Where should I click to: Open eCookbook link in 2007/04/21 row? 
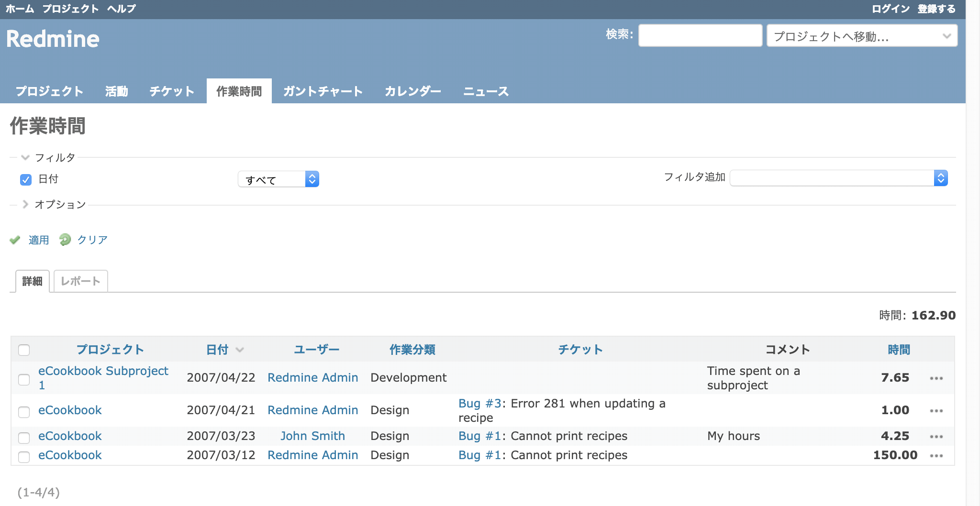70,410
